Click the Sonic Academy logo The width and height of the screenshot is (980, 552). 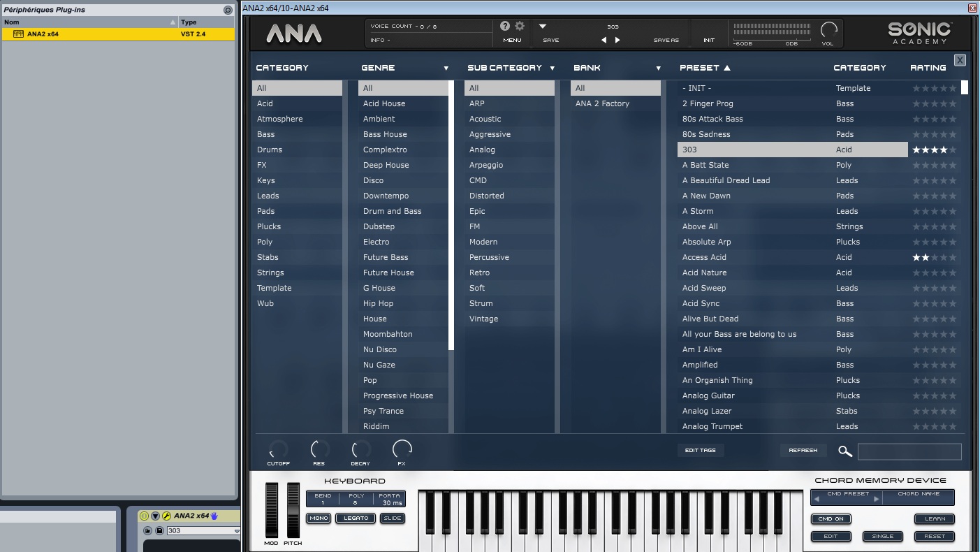[919, 32]
